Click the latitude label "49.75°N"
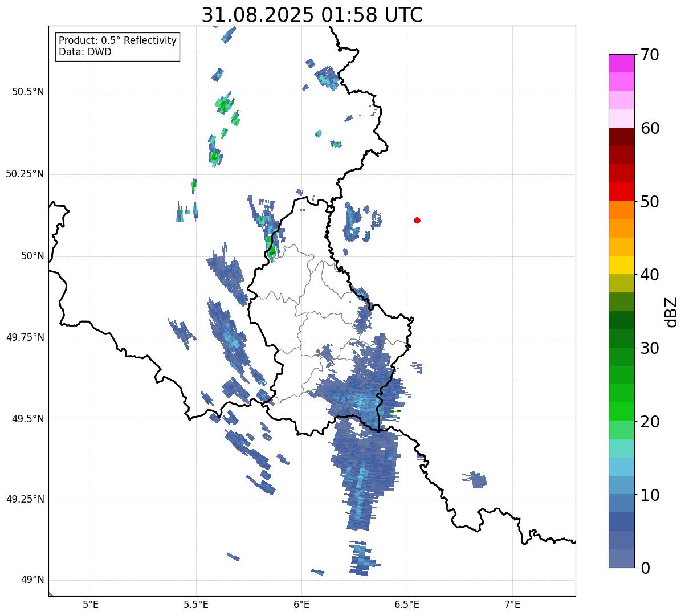Viewport: 685px width, 616px height. point(25,337)
